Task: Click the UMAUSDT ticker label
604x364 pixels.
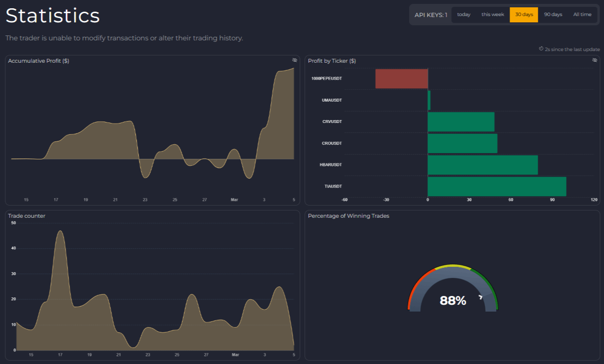Action: tap(332, 100)
